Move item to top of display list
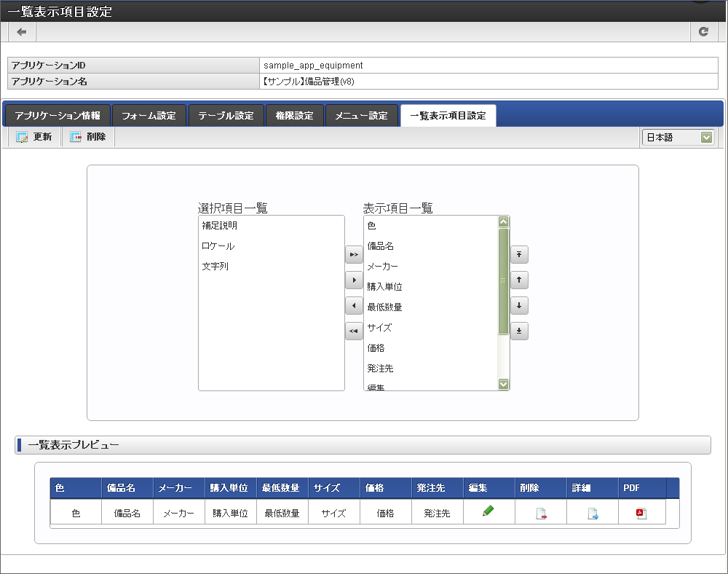 519,254
